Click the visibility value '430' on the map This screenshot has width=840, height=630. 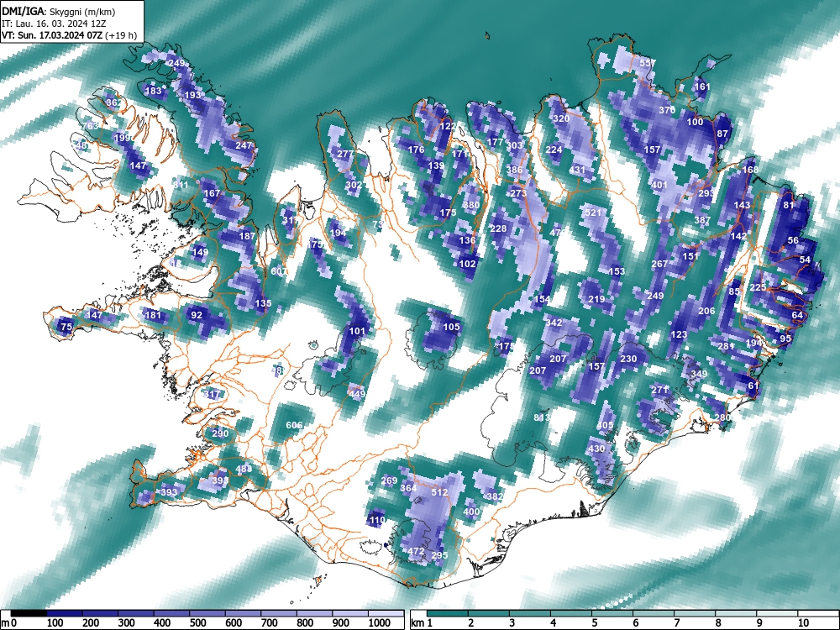point(596,449)
